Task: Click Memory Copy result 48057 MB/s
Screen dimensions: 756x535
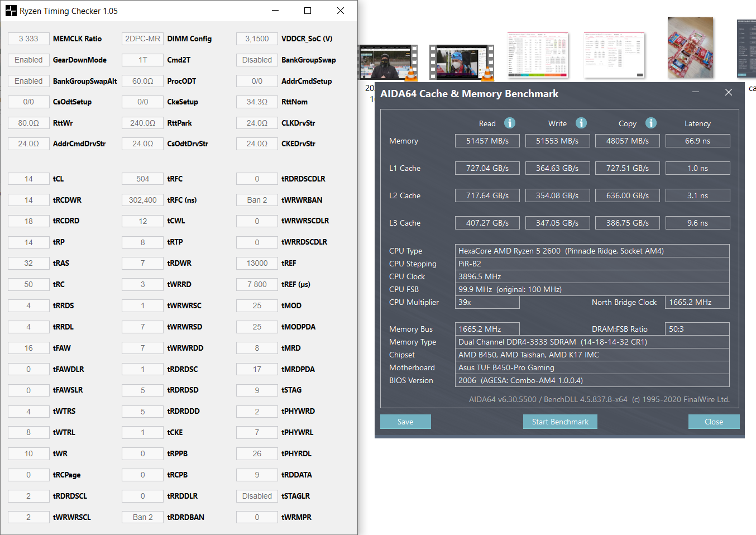Action: point(628,141)
